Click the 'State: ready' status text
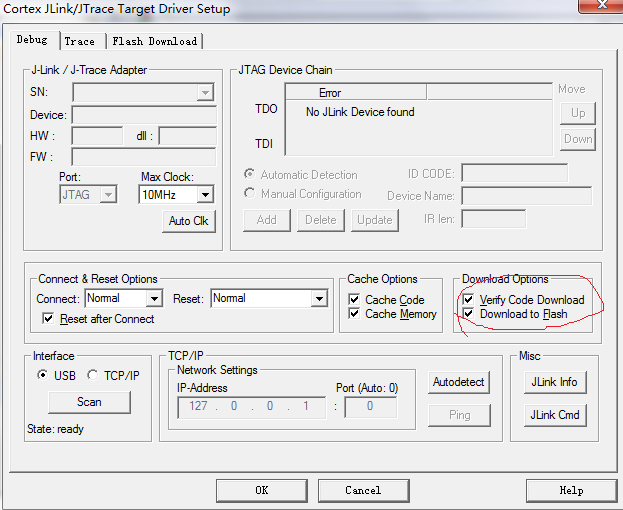This screenshot has height=510, width=623. click(x=55, y=429)
